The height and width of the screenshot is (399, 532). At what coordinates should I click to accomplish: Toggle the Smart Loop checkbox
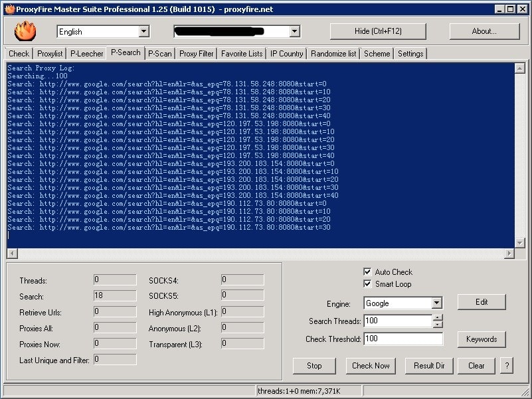[367, 284]
